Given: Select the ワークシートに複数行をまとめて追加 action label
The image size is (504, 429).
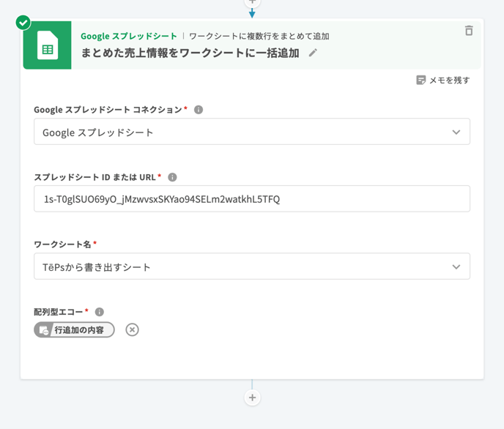Looking at the screenshot, I should pos(259,36).
